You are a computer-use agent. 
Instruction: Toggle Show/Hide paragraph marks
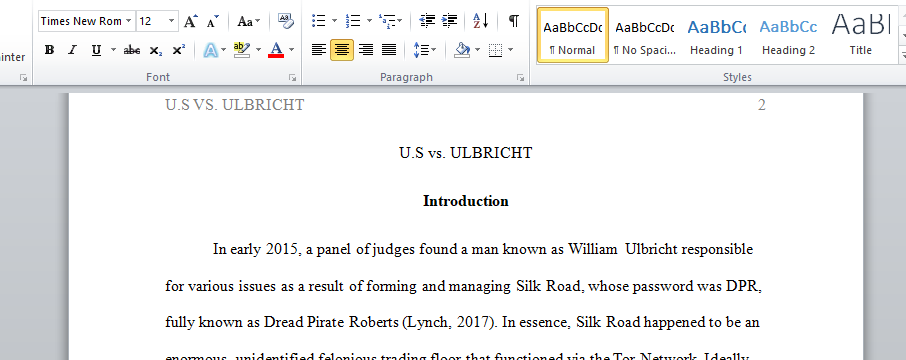point(513,21)
